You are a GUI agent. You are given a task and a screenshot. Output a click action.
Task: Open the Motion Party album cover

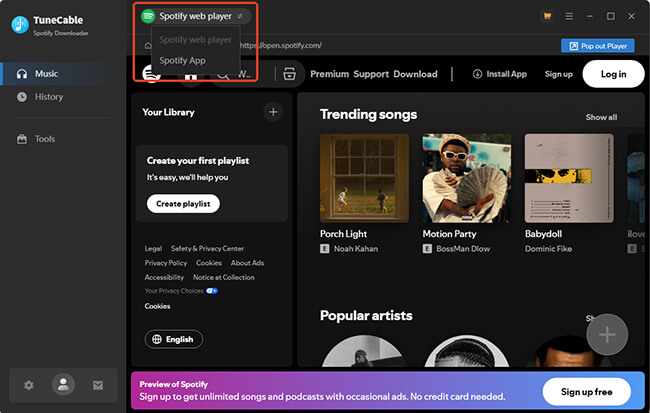[x=467, y=178]
